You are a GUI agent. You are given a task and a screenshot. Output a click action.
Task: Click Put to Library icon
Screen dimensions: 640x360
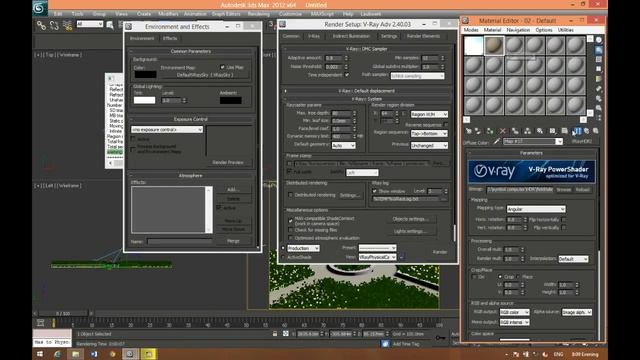[x=540, y=131]
